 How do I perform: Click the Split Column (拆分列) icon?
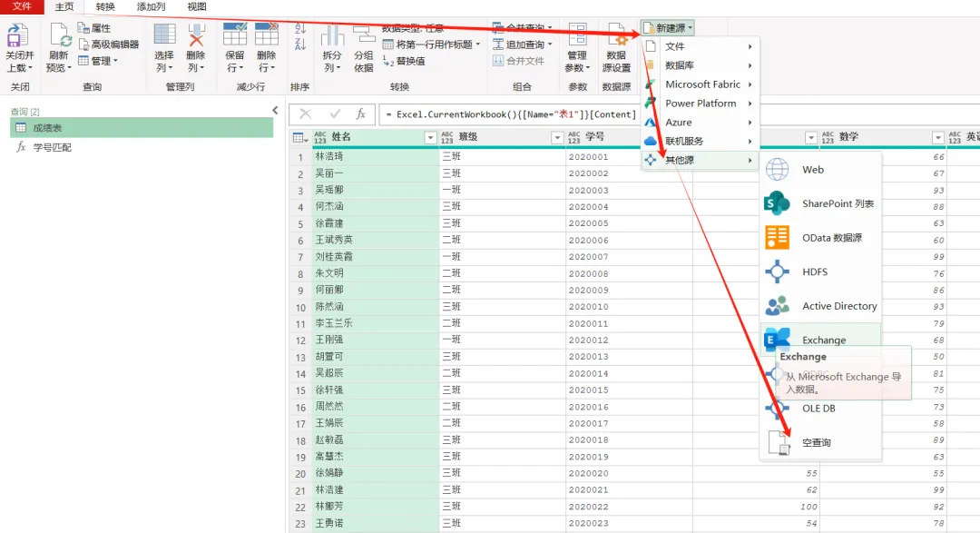click(332, 36)
